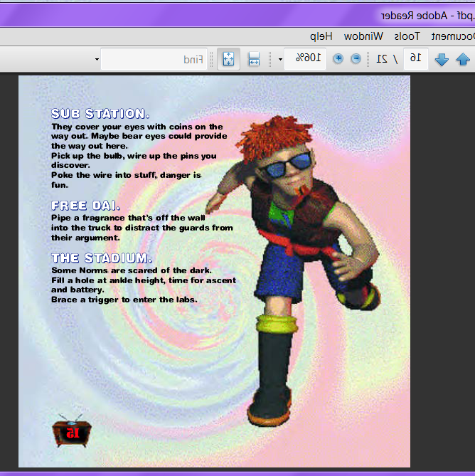This screenshot has width=475, height=476.
Task: Click the zoom in plus icon
Action: [338, 58]
